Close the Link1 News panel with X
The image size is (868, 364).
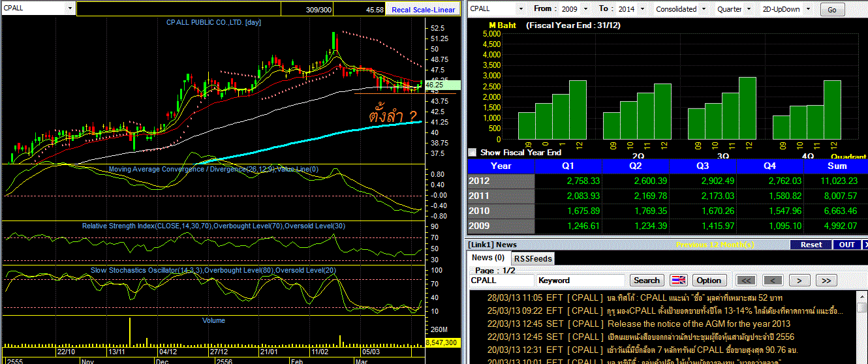[865, 245]
